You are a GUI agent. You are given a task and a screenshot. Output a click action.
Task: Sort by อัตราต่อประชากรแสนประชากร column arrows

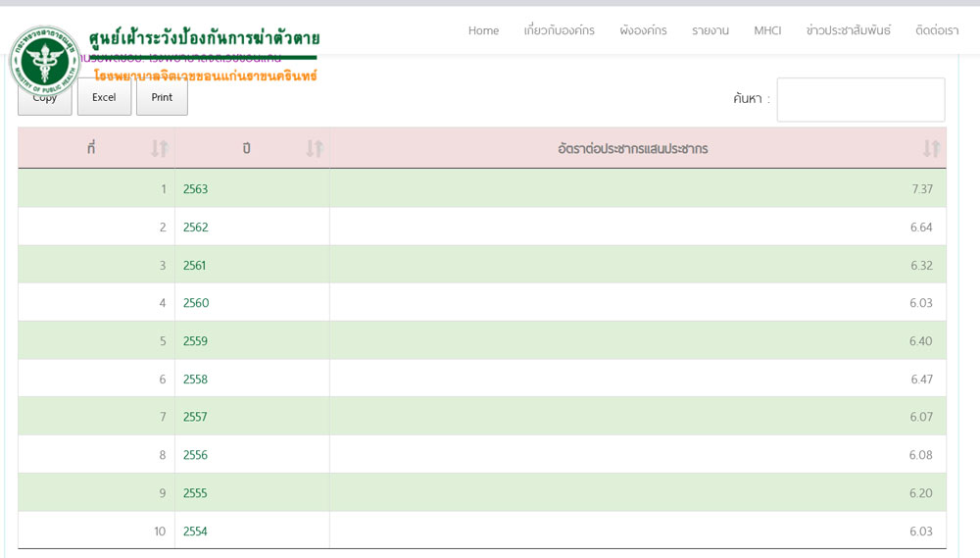pyautogui.click(x=931, y=148)
